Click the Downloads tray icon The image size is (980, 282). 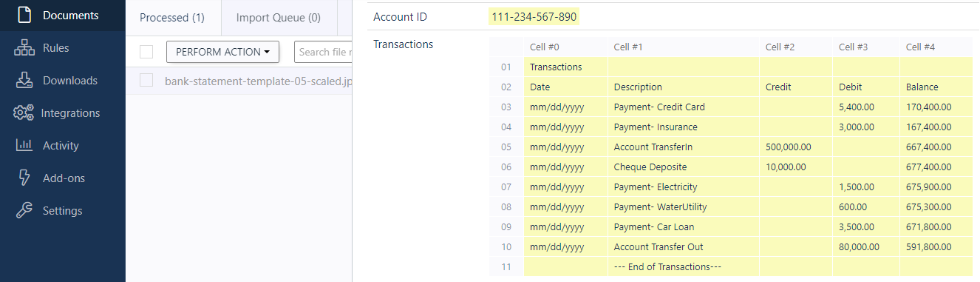point(24,80)
